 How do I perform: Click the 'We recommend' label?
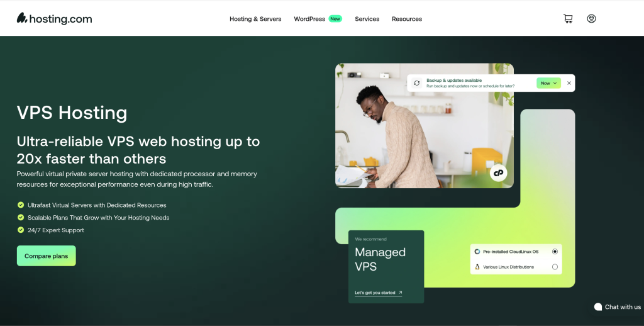pyautogui.click(x=370, y=239)
